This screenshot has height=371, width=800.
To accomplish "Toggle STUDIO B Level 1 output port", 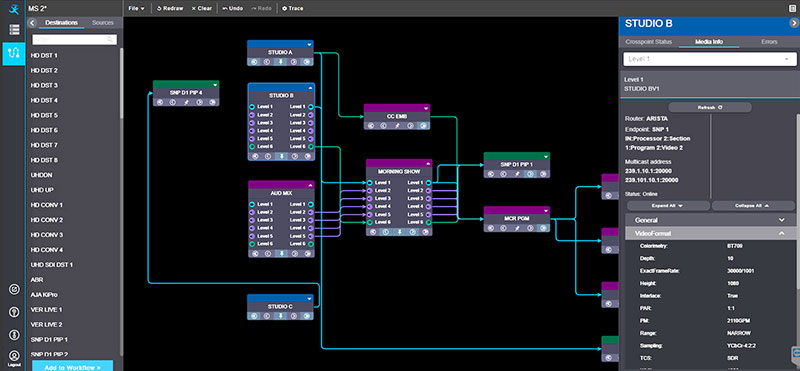I will click(311, 107).
